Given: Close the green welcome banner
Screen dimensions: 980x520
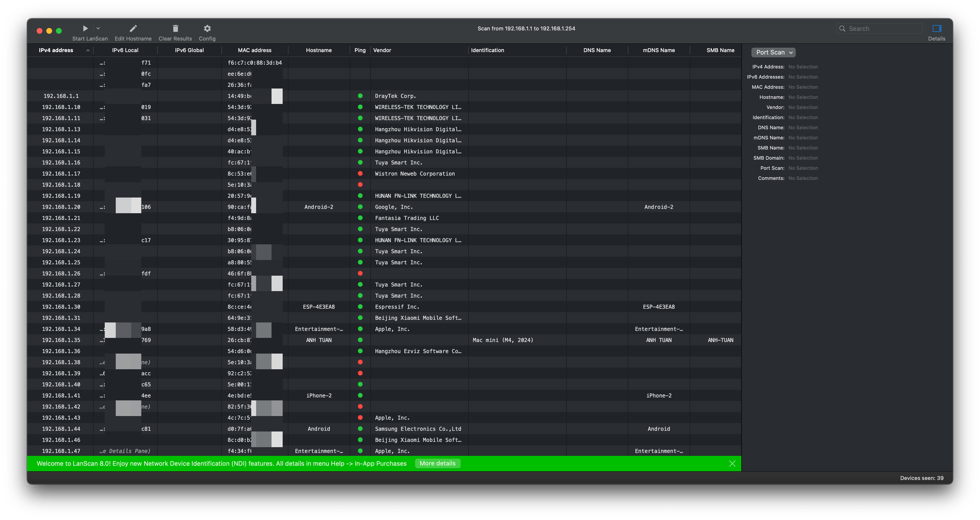Looking at the screenshot, I should [732, 463].
